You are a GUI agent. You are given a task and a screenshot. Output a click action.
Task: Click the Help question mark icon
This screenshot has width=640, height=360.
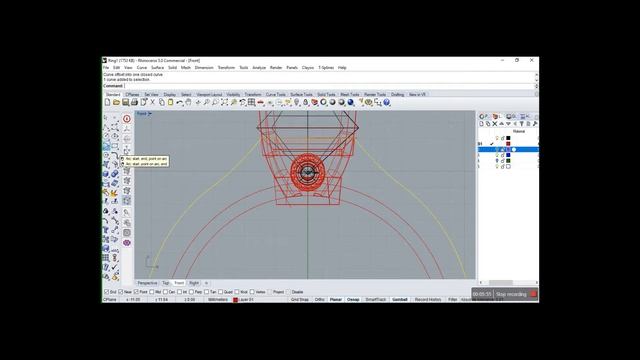(387, 102)
